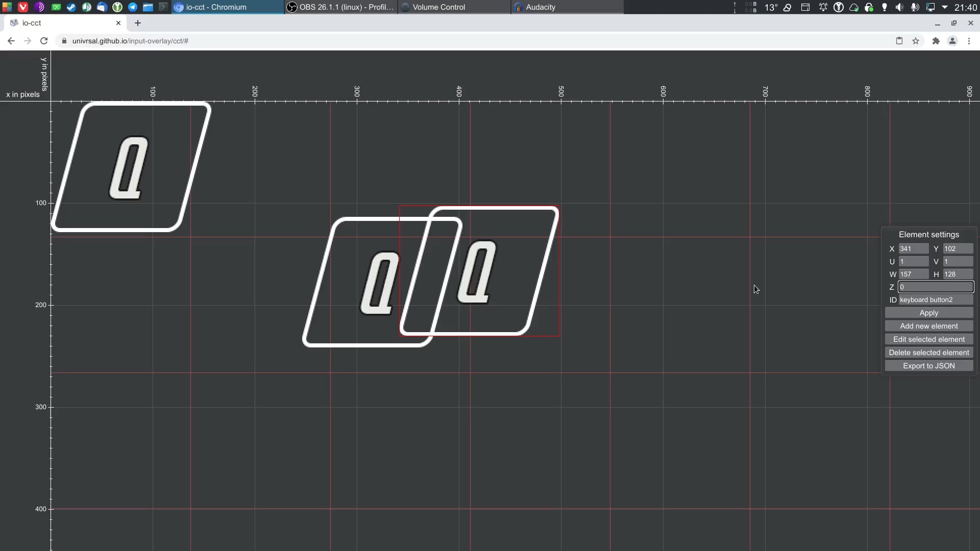
Task: Click the Z coordinate input field
Action: point(937,287)
